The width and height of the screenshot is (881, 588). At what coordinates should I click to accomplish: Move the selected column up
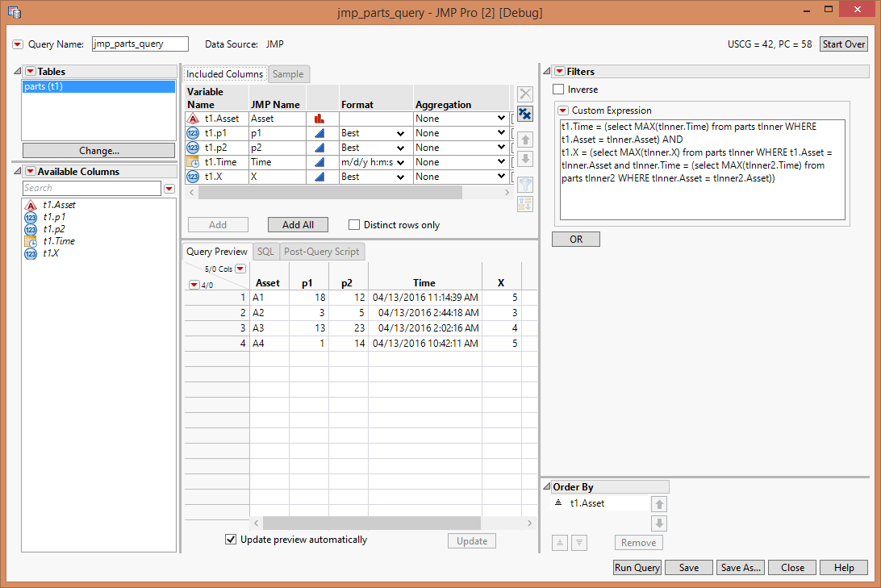point(525,139)
